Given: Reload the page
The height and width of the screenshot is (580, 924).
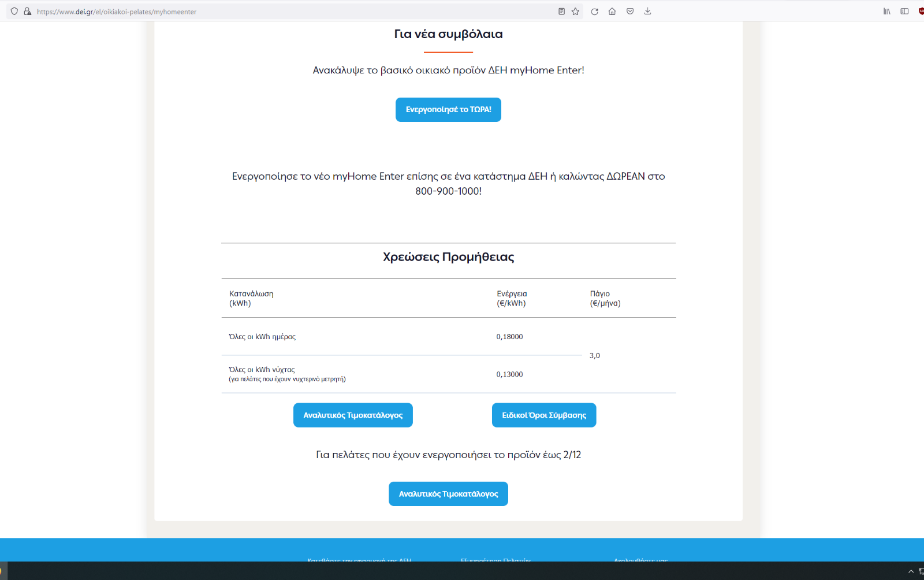Looking at the screenshot, I should 594,12.
